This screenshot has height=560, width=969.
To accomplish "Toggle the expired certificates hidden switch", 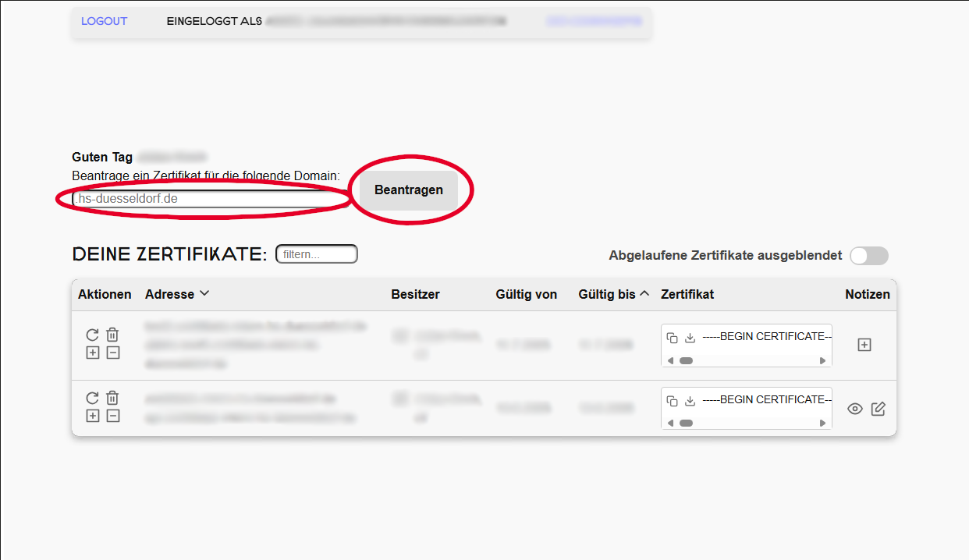I will (868, 256).
